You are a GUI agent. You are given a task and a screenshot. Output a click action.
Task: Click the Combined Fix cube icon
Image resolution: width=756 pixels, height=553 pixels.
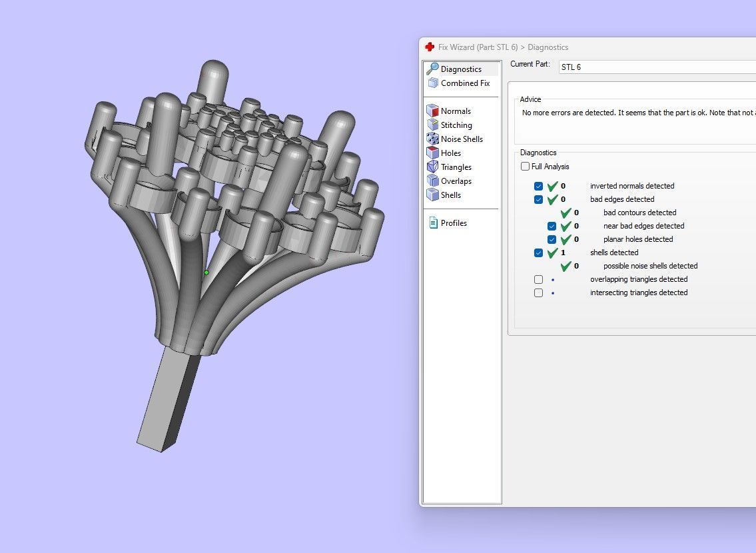coord(433,83)
